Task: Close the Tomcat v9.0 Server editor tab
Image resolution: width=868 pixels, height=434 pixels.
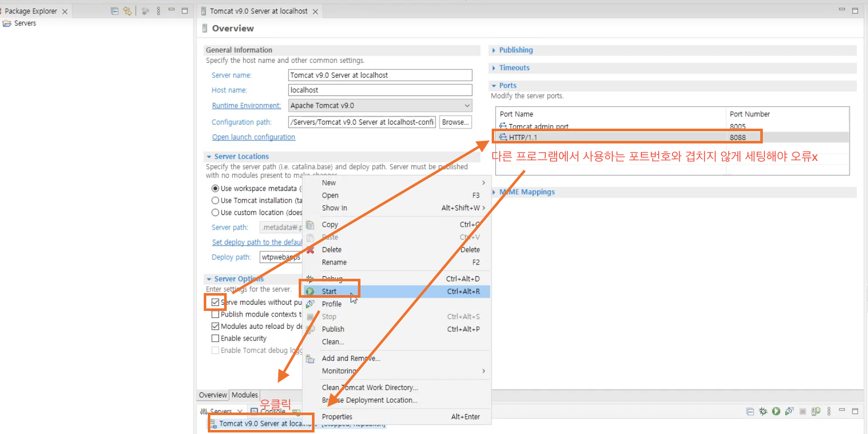Action: pos(316,11)
